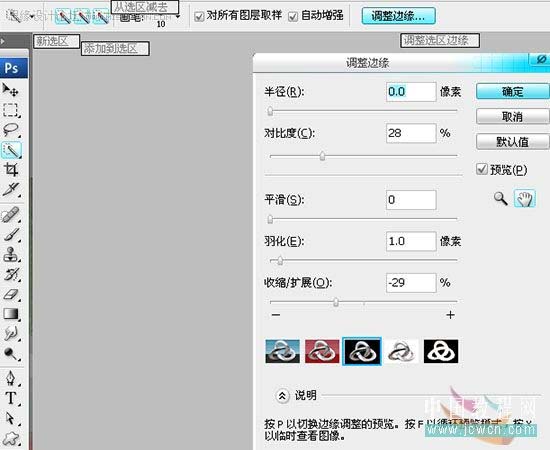
Task: Expand the toolbox panel arrow
Action: click(3, 41)
